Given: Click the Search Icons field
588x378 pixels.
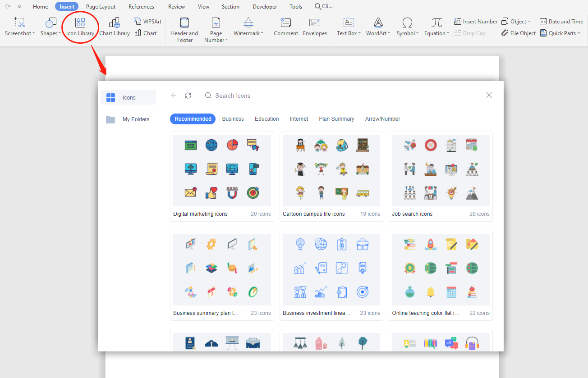Looking at the screenshot, I should (271, 96).
